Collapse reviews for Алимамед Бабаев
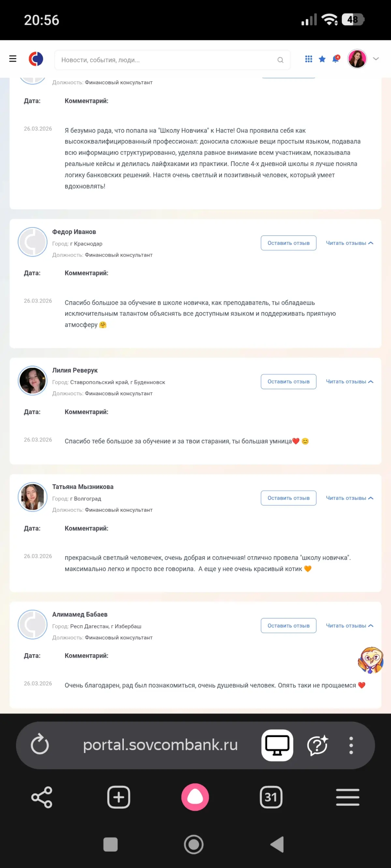 (x=349, y=625)
